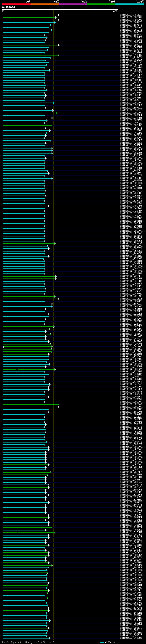The image size is (146, 644).
Task: Select the UniRef100_Q887W4 label
Action: coord(131,585)
